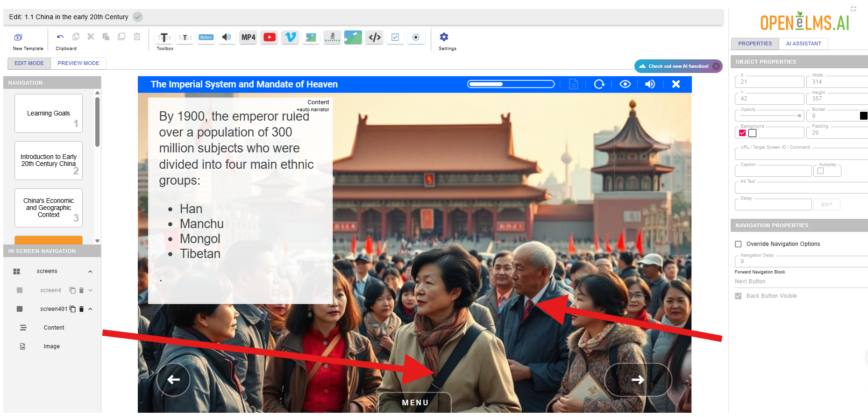Image resolution: width=868 pixels, height=417 pixels.
Task: Collapse the screen401 item
Action: (90, 309)
